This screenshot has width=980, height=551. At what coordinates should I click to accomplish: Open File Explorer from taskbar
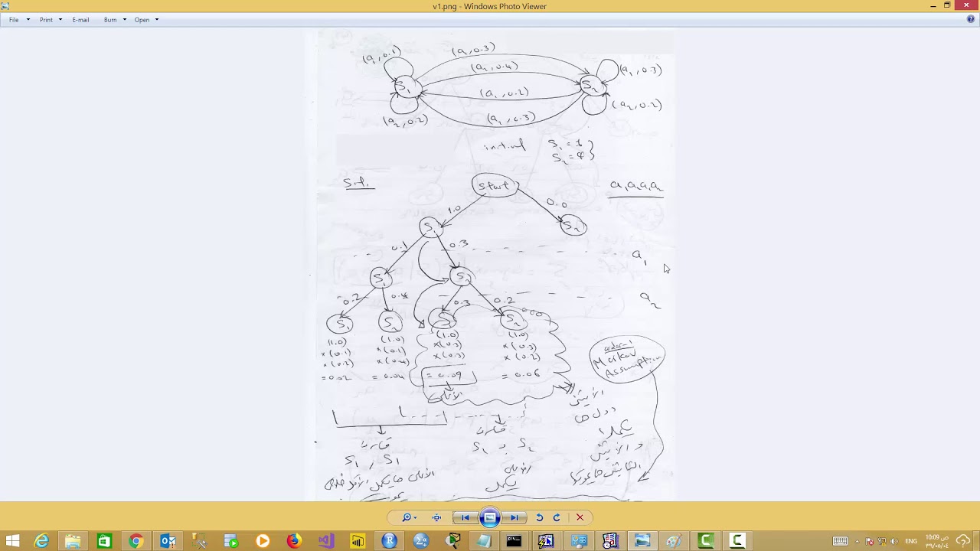click(73, 541)
